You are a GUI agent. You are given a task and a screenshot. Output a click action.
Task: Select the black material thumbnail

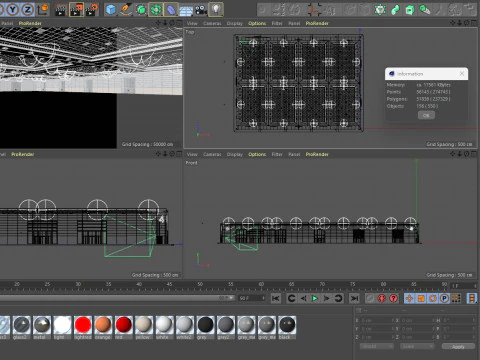pyautogui.click(x=287, y=325)
